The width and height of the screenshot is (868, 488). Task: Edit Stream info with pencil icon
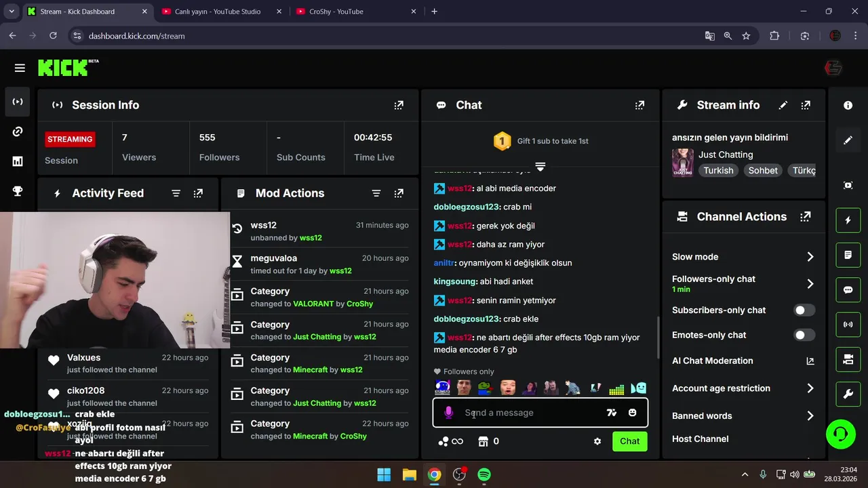tap(783, 105)
